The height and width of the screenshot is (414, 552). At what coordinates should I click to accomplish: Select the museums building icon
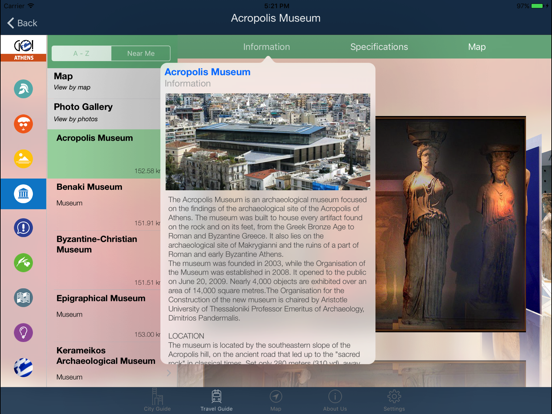(24, 194)
